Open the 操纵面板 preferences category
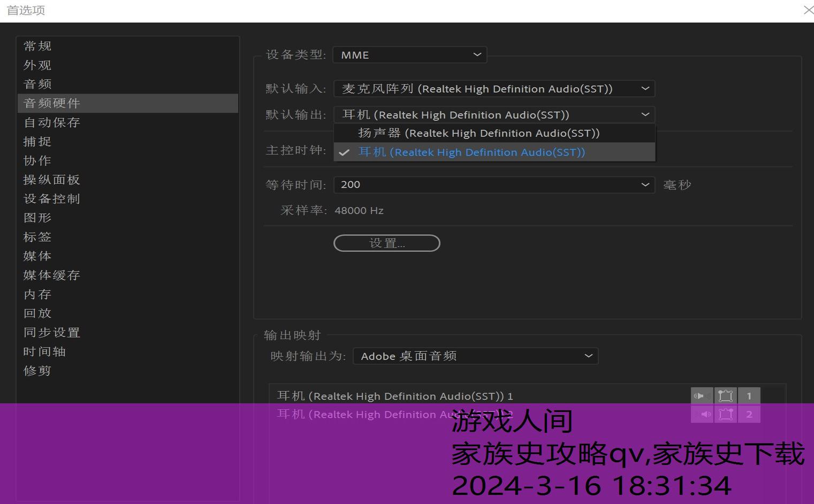The image size is (814, 504). pos(128,180)
